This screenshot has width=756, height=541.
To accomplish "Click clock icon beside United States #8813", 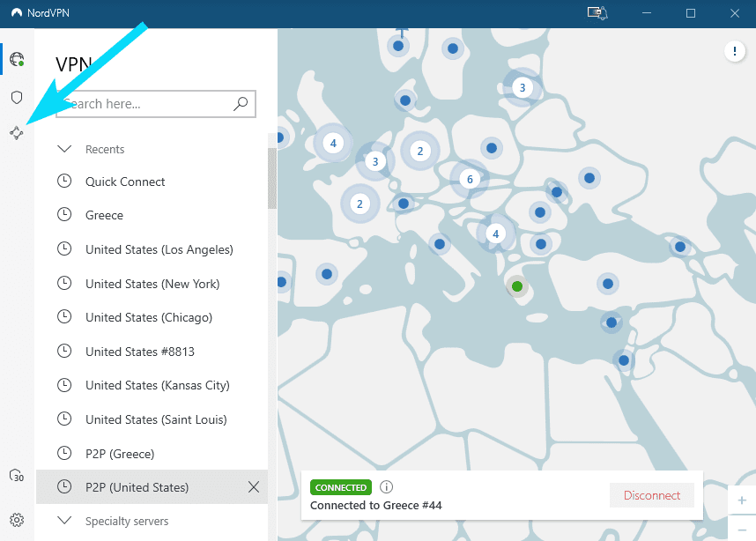I will pyautogui.click(x=64, y=351).
